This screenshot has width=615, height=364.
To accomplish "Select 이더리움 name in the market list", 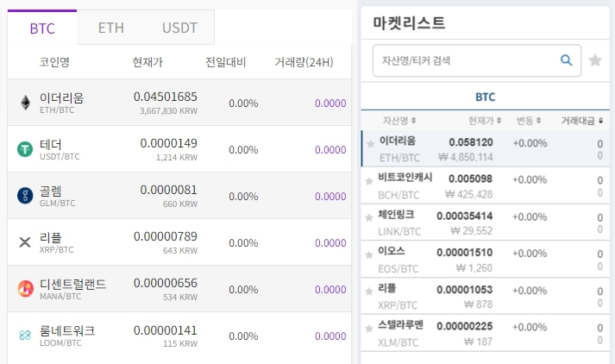I will pyautogui.click(x=398, y=141).
